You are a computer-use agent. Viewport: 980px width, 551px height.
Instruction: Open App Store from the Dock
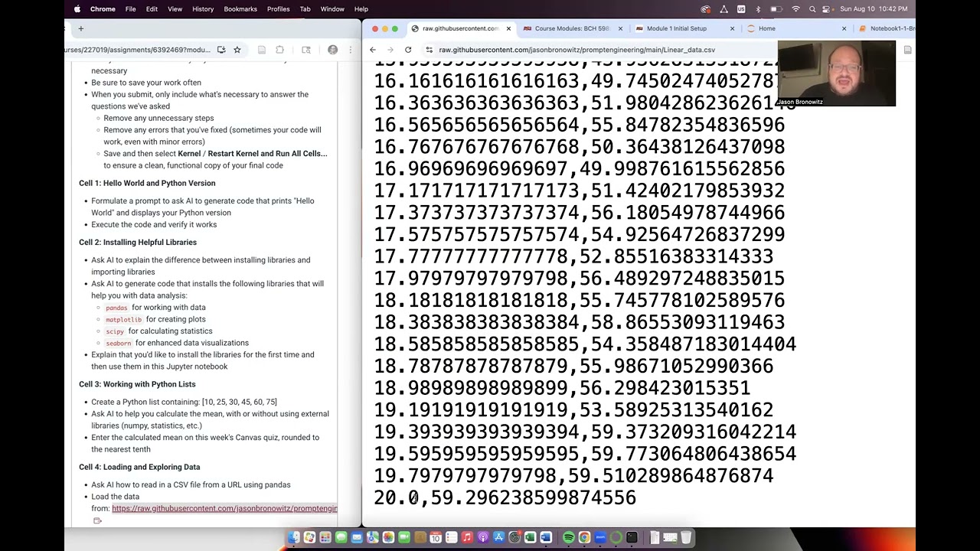[498, 538]
